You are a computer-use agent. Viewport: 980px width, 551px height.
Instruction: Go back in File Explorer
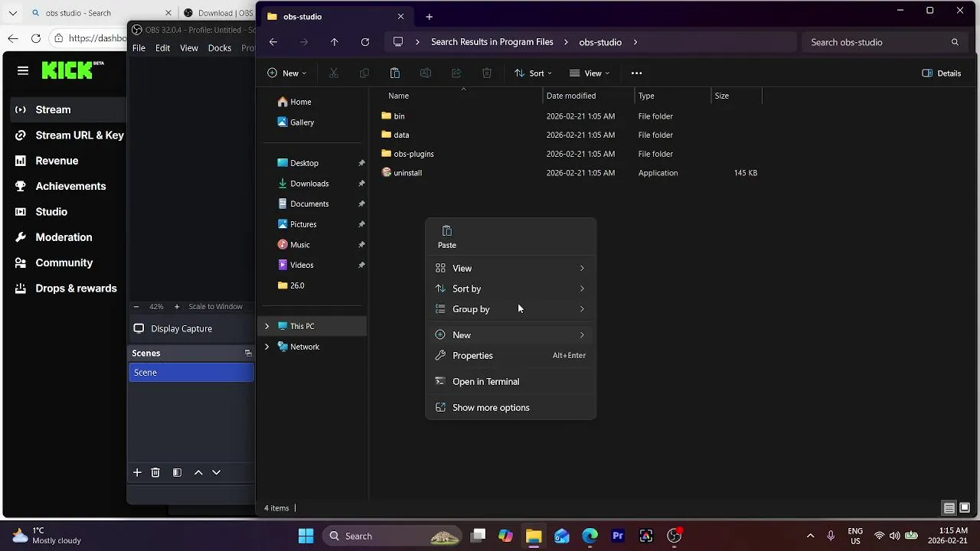point(273,42)
